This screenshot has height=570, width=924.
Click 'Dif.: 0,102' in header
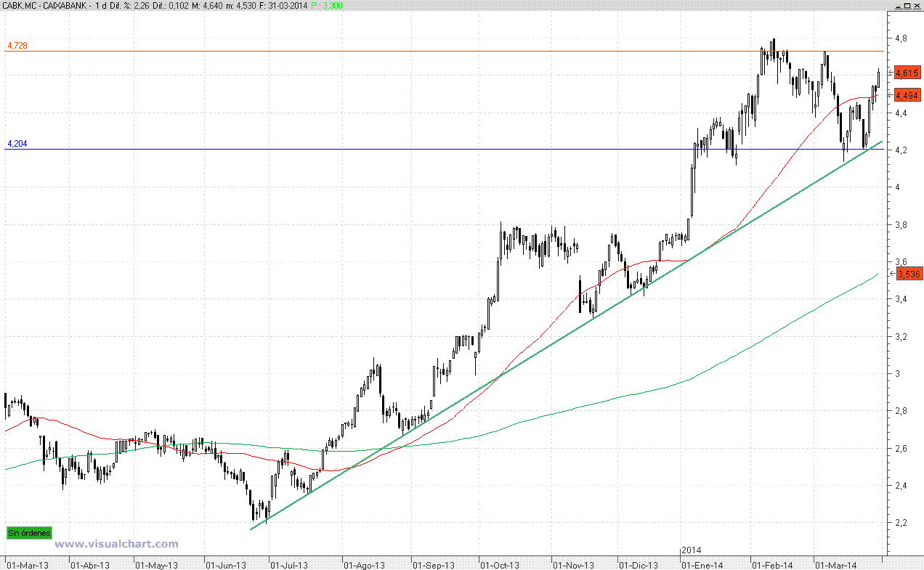pyautogui.click(x=171, y=6)
